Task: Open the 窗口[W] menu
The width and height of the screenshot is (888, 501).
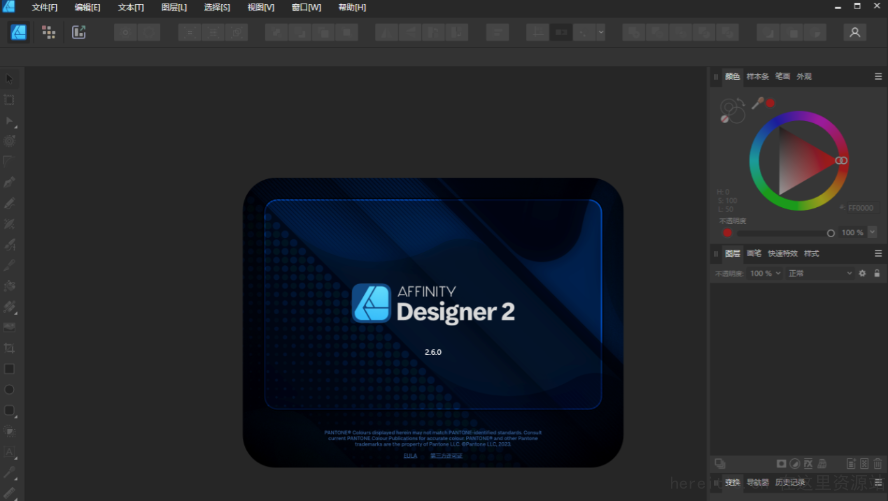Action: (306, 7)
